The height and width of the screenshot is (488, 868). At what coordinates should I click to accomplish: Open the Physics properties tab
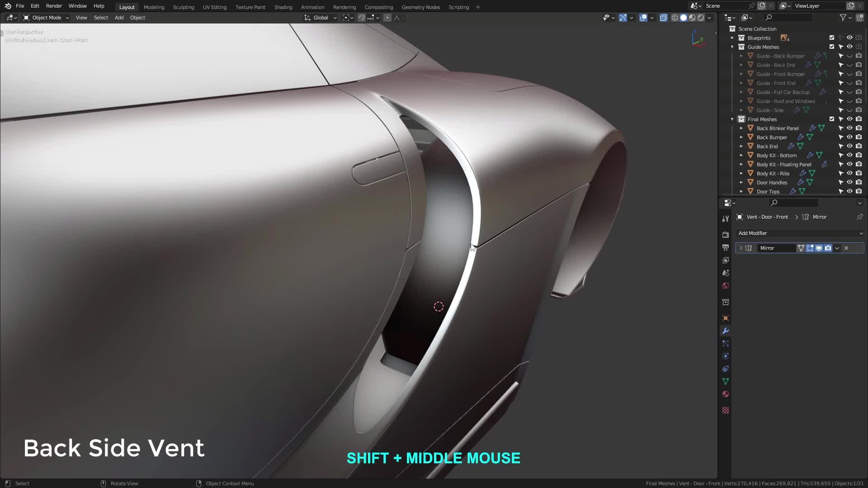pos(726,356)
